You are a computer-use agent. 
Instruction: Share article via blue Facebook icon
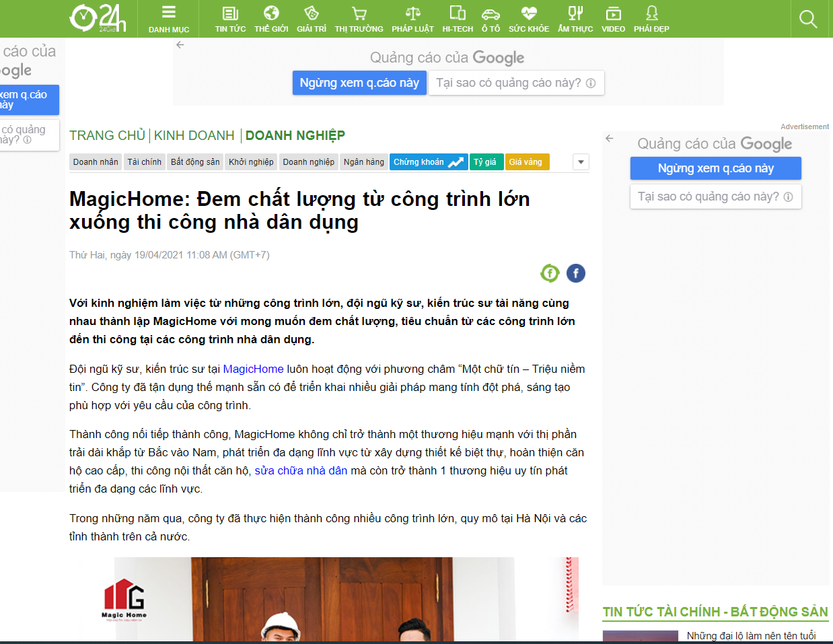575,273
